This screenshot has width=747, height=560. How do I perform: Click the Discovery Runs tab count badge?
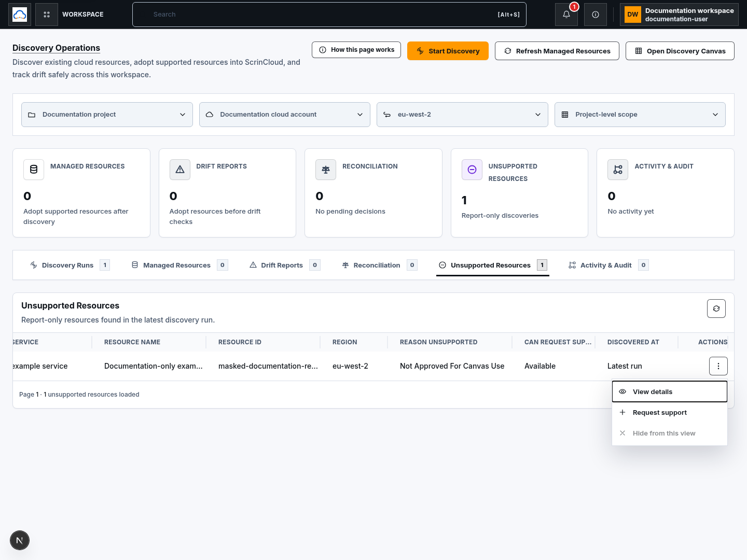point(105,265)
